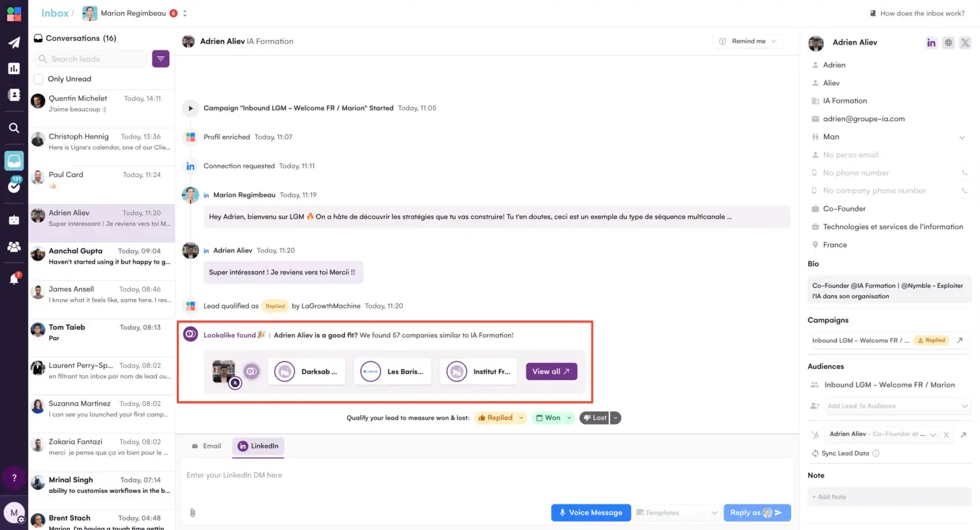Click the Sync Lead Data info icon
Viewport: 980px width, 530px height.
coord(876,453)
